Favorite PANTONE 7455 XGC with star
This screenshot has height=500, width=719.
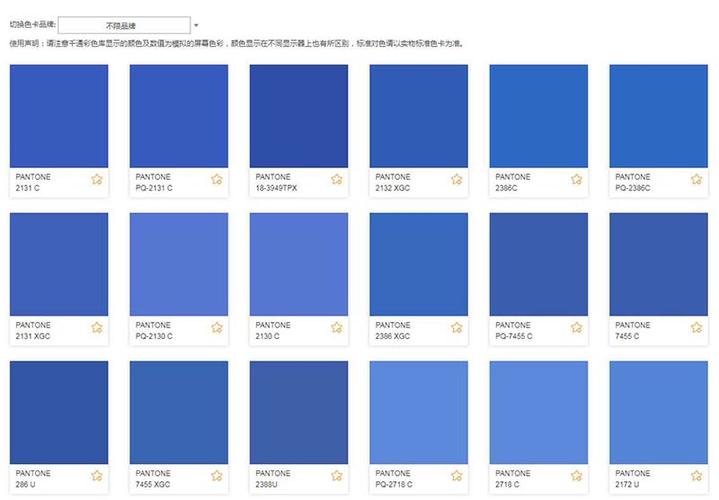pos(217,476)
